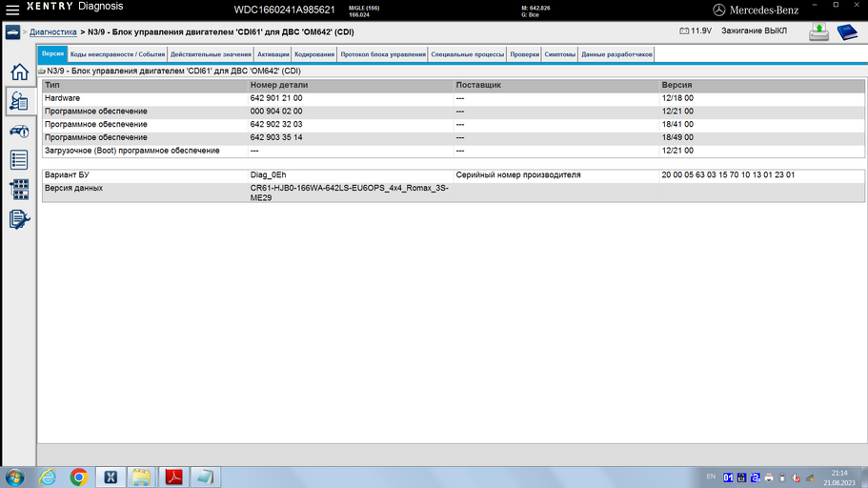Screen dimensions: 868x488
Task: Launch Internet Explorer from the taskbar
Action: (48, 477)
